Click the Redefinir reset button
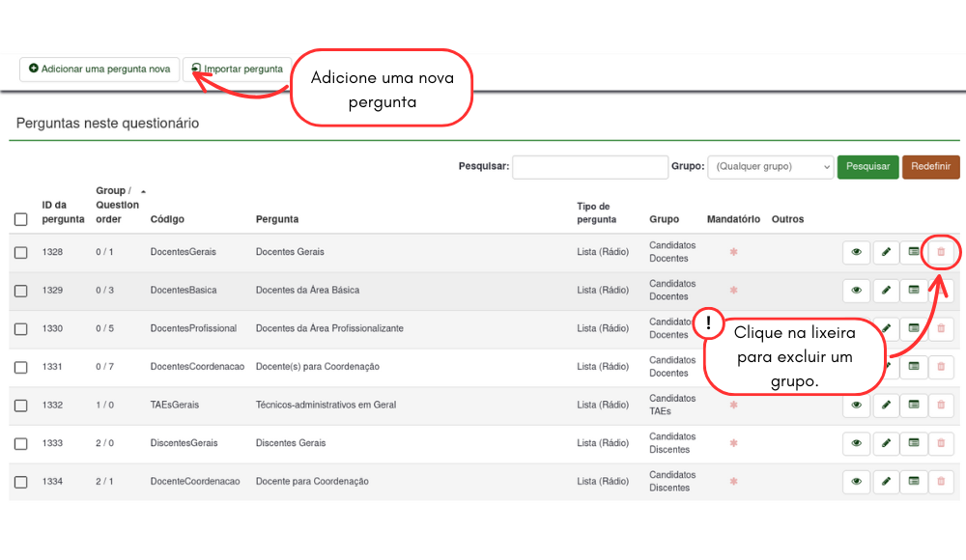 click(931, 166)
